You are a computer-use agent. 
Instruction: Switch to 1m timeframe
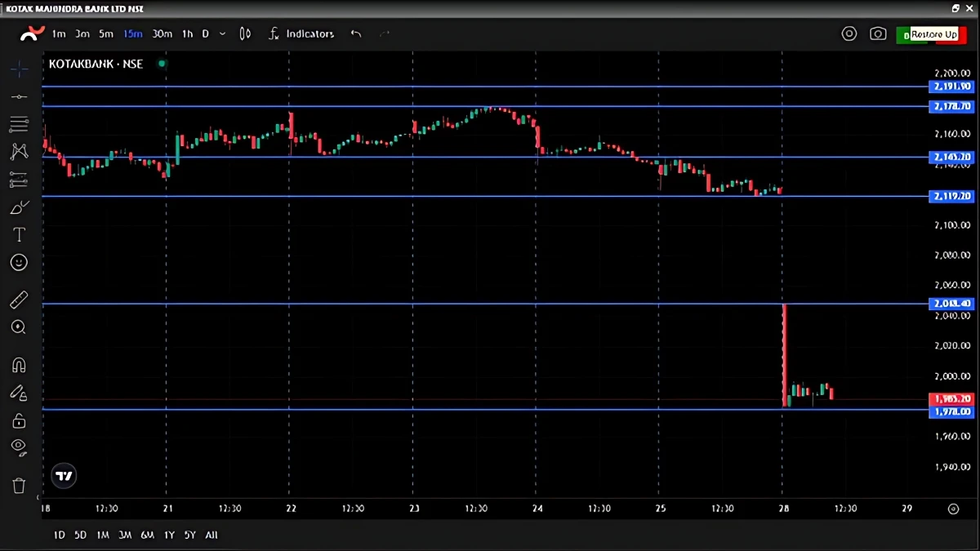(59, 33)
